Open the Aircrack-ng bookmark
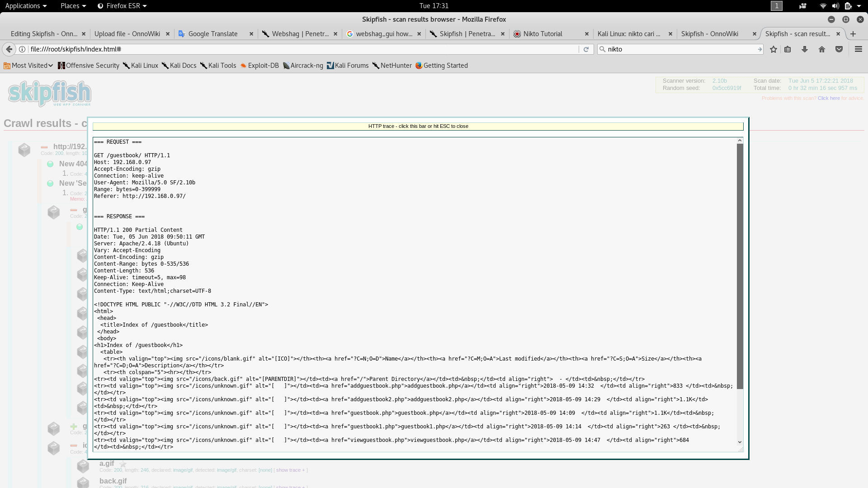Image resolution: width=868 pixels, height=488 pixels. click(x=303, y=66)
